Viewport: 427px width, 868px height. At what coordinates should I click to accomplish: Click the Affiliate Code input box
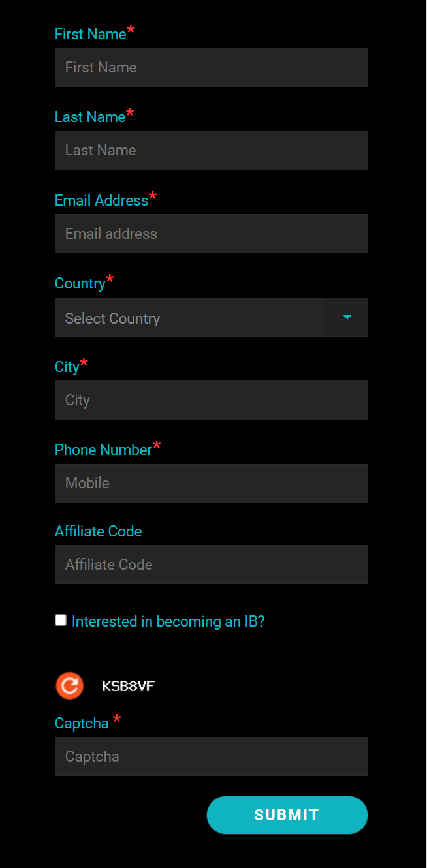point(211,565)
